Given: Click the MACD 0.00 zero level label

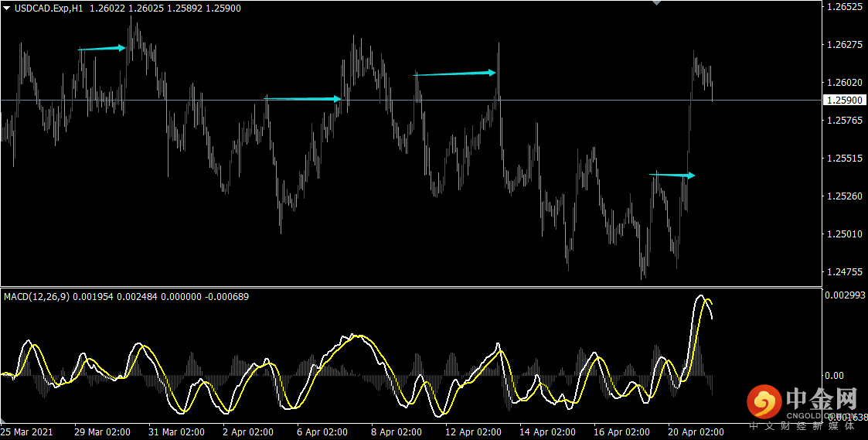Looking at the screenshot, I should (835, 376).
